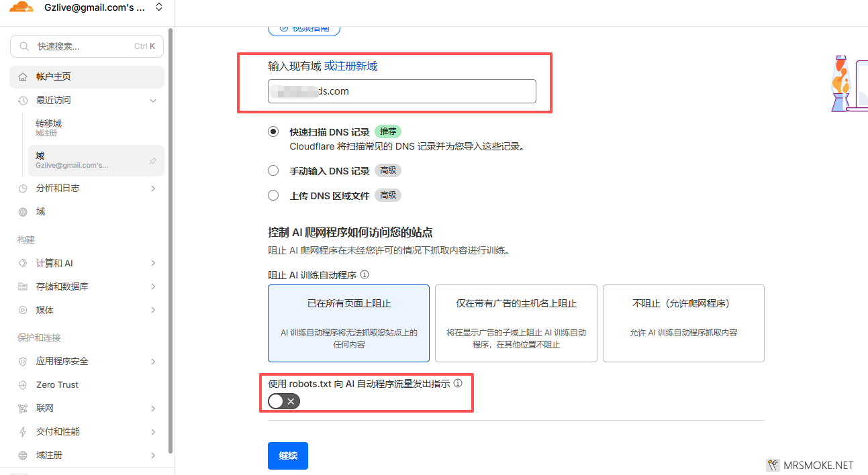868x475 pixels.
Task: Collapse the 最近访问 section
Action: (153, 101)
